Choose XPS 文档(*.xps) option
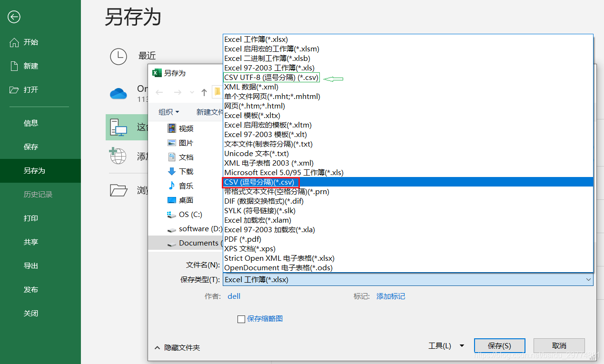 (408, 249)
